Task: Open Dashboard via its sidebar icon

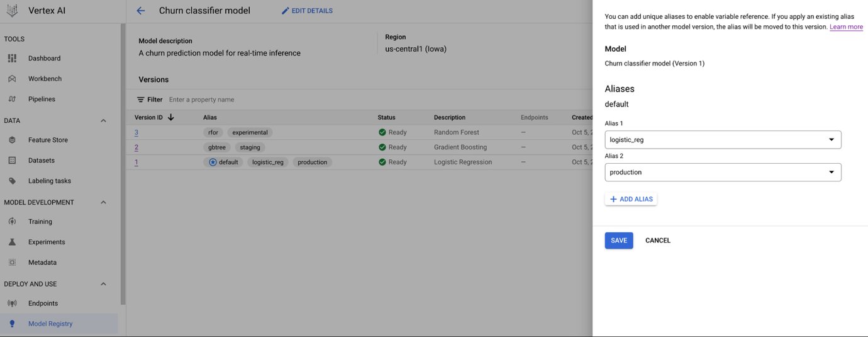Action: point(12,58)
